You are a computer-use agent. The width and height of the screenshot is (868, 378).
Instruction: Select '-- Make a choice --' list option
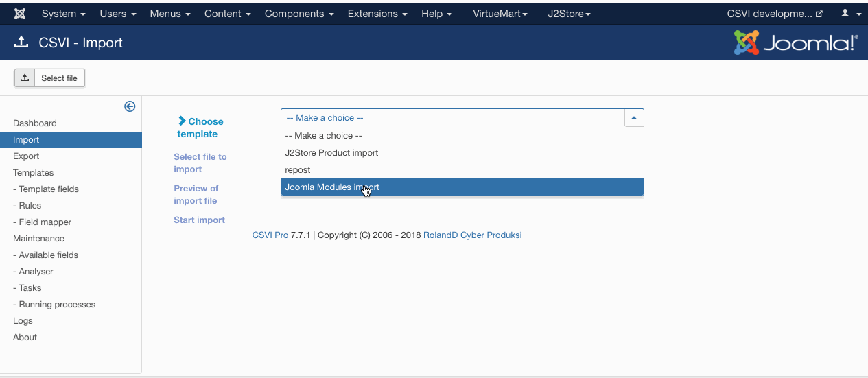coord(462,136)
